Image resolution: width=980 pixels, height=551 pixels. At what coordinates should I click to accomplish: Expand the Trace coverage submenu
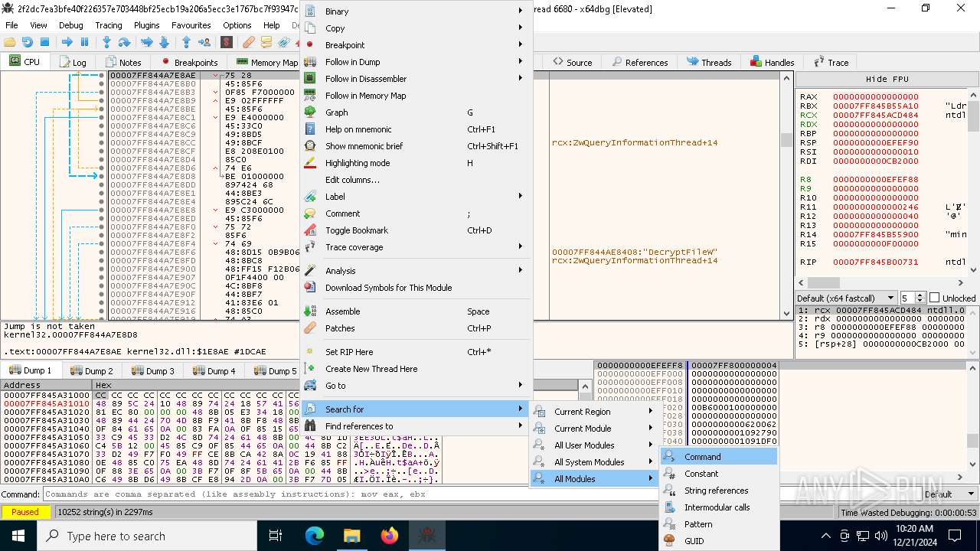(416, 247)
